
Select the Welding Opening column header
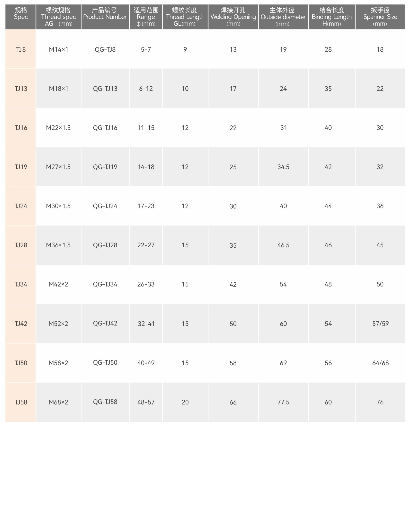click(233, 17)
